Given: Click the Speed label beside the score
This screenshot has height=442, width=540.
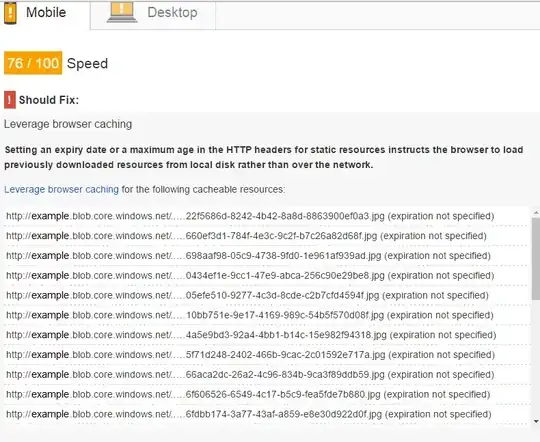Looking at the screenshot, I should [x=87, y=63].
